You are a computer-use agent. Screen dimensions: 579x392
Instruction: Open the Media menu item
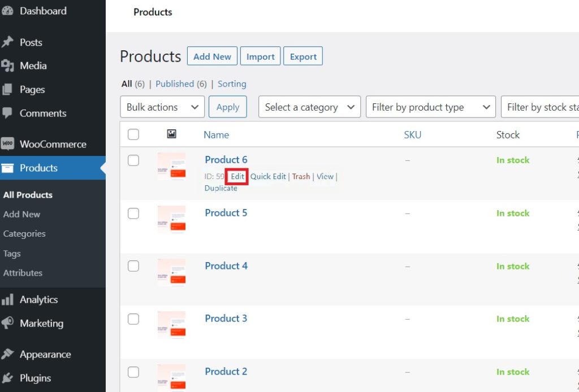click(x=33, y=66)
